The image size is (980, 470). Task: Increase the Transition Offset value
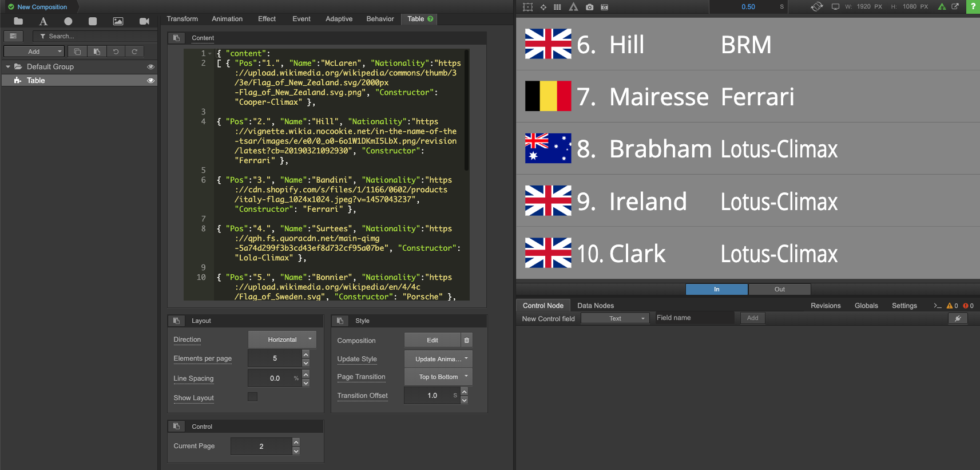(464, 391)
